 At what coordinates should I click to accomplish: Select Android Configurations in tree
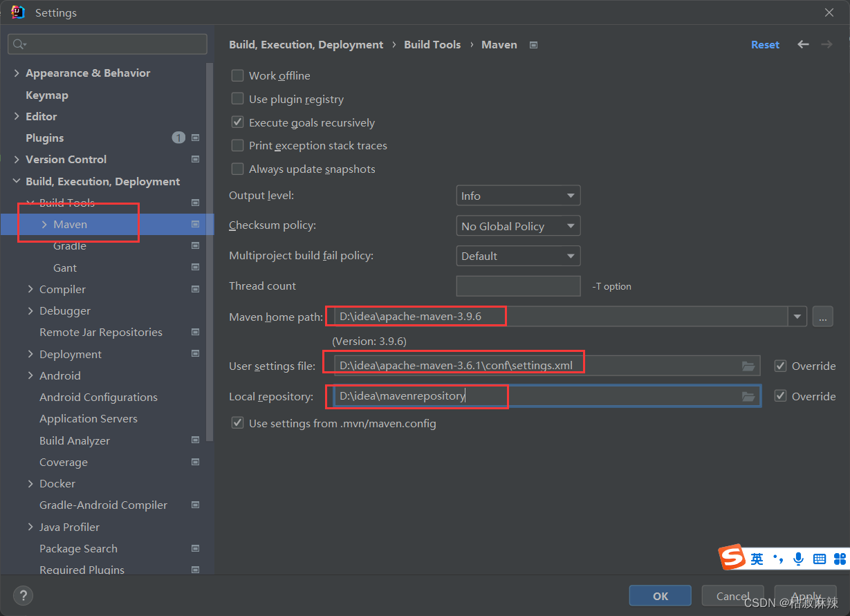(x=98, y=397)
